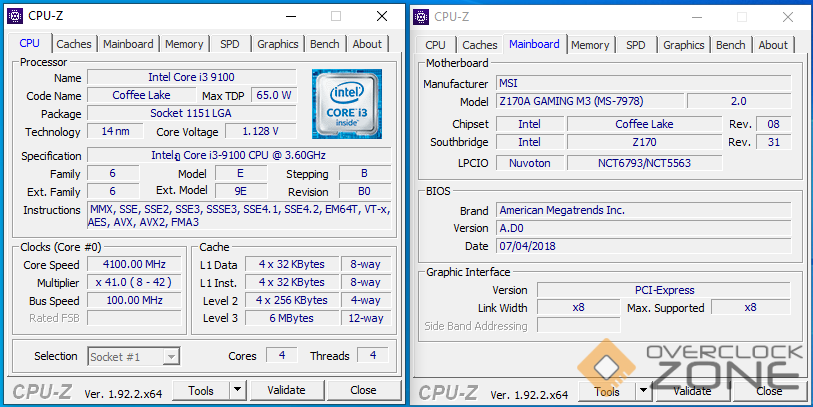Open the Socket #1 selection dropdown
Viewport: 813px width, 407px height.
click(x=134, y=357)
